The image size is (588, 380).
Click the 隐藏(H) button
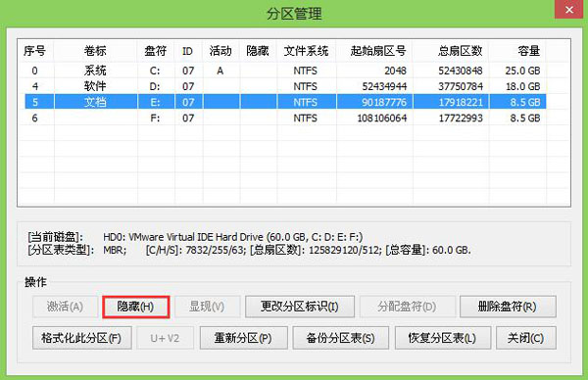pos(136,307)
